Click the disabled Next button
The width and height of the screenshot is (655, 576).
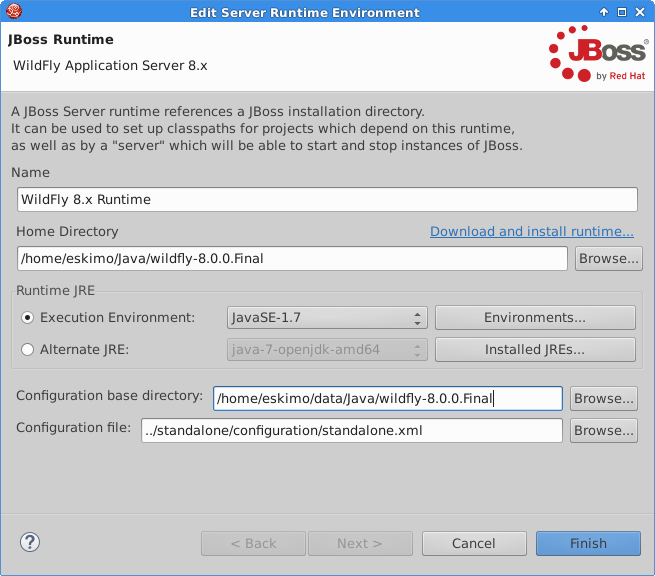(x=360, y=543)
